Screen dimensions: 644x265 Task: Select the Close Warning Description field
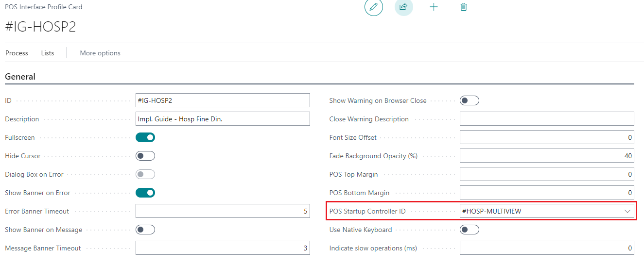547,119
